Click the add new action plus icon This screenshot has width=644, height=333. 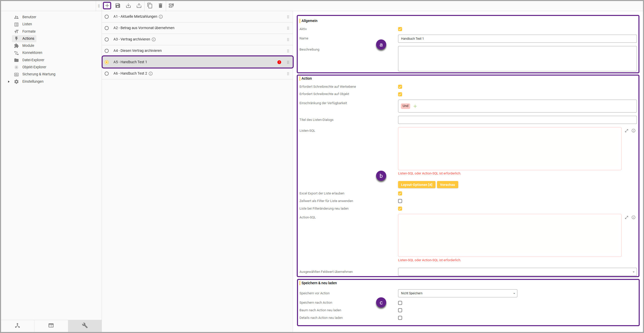107,6
